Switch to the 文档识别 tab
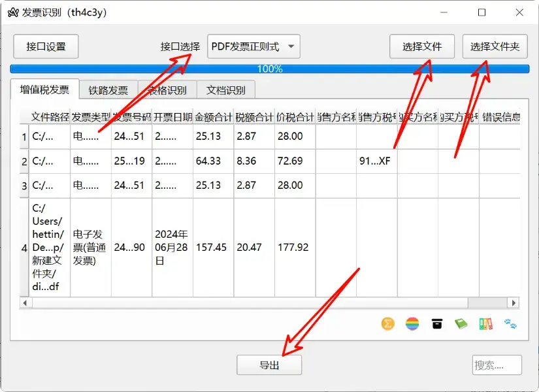539x392 pixels. coord(224,90)
